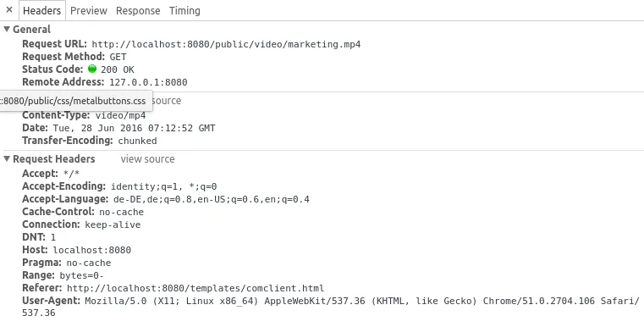Collapse the General section triangle
The width and height of the screenshot is (644, 327).
click(7, 29)
